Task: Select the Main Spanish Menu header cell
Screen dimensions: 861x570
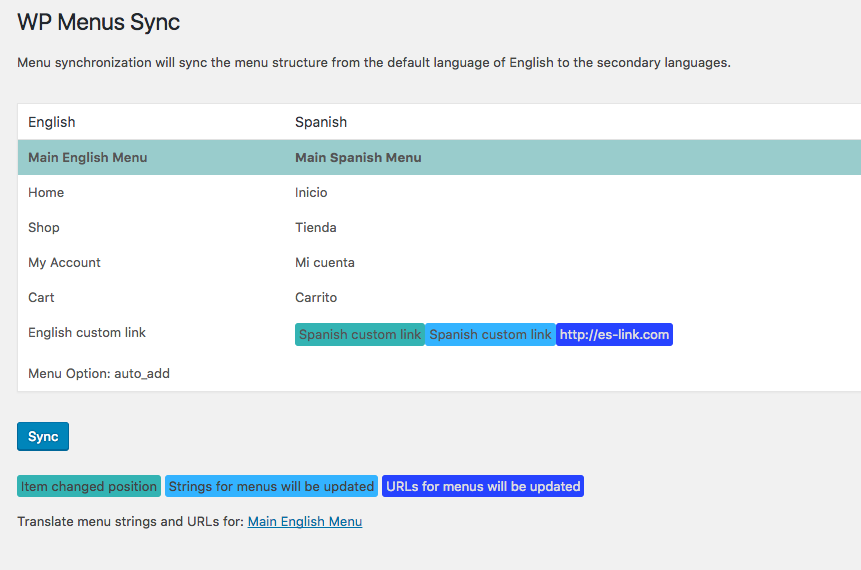Action: 358,157
